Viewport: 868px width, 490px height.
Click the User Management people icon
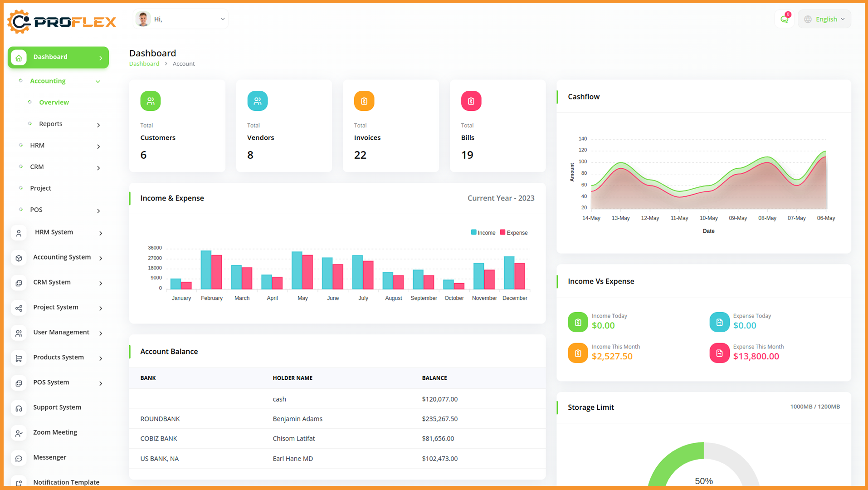point(19,333)
